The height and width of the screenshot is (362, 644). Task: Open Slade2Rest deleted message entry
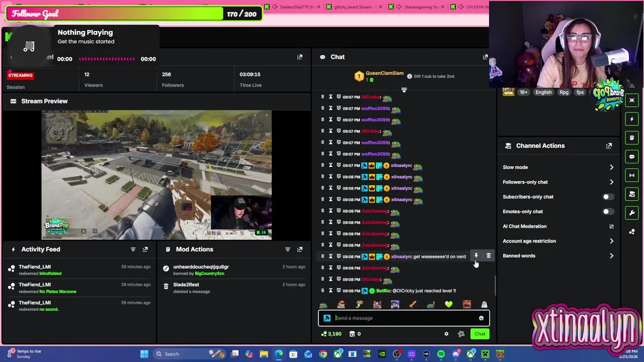pyautogui.click(x=234, y=288)
